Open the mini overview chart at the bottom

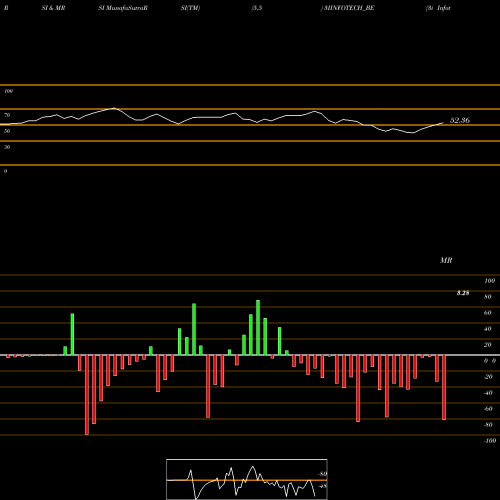pyautogui.click(x=247, y=479)
